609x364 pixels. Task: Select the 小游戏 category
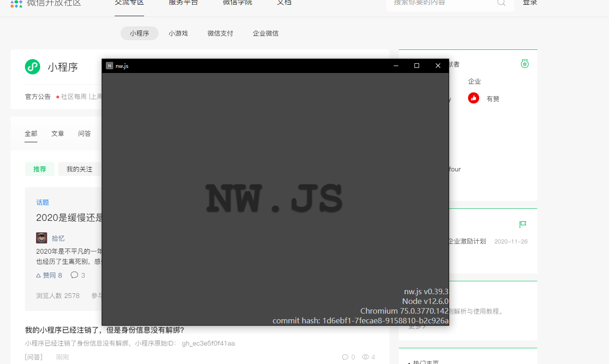pos(178,33)
